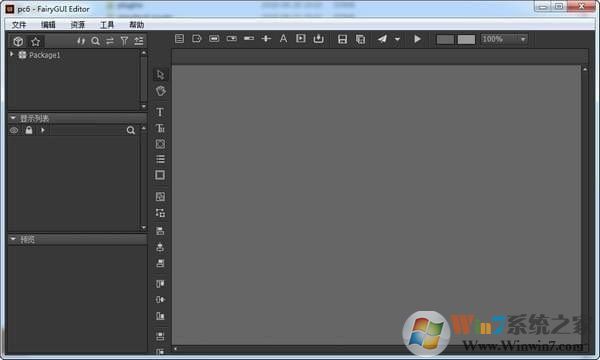Click the import resources icon
Image resolution: width=600 pixels, height=360 pixels.
[318, 39]
